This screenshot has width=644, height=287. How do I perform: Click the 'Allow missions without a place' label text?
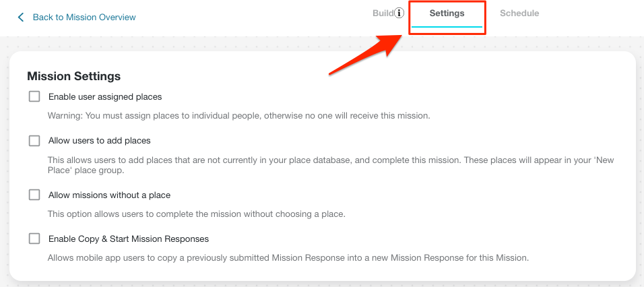click(x=109, y=195)
